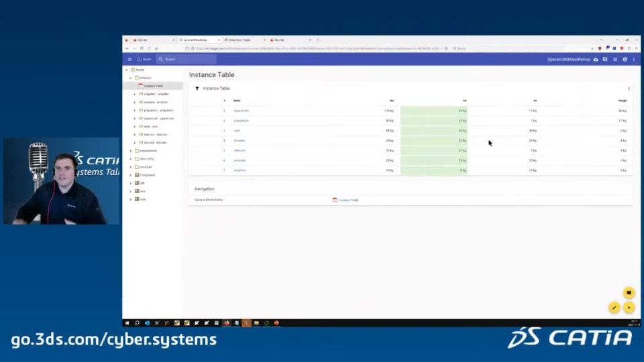Screen dimensions: 644x362
Task: Open the vertical dots menu in blue header
Action: [x=634, y=60]
